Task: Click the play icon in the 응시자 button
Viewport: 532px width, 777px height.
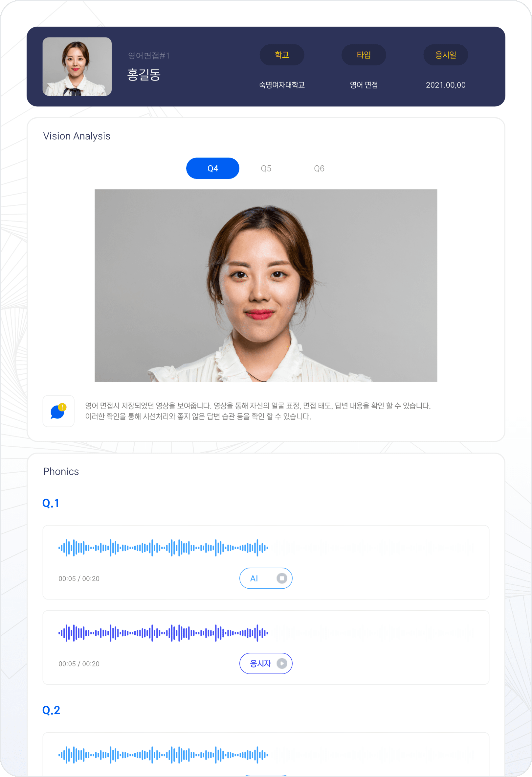Action: [282, 663]
